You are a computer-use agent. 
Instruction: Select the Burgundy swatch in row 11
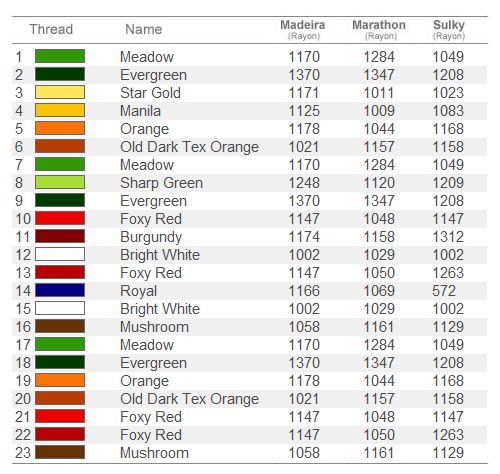click(60, 236)
